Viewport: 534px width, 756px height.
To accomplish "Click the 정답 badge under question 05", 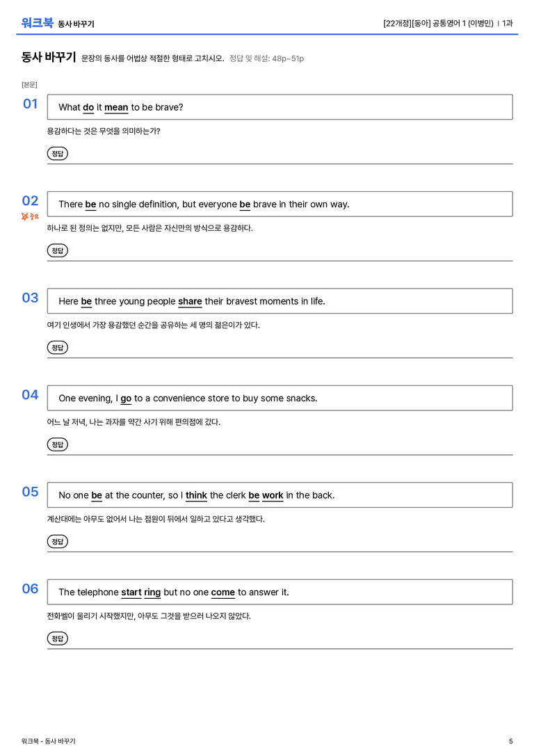I will [57, 541].
